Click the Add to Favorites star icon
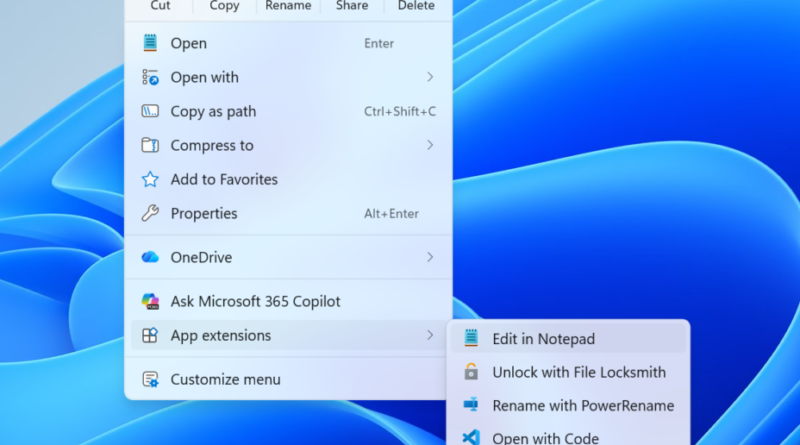The width and height of the screenshot is (800, 445). [x=150, y=179]
